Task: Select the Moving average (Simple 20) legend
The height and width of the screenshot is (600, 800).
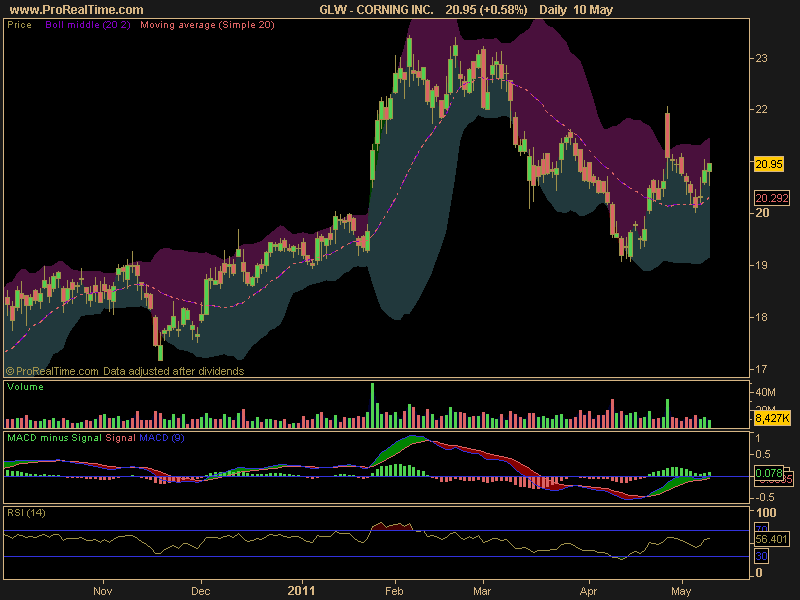Action: tap(207, 25)
